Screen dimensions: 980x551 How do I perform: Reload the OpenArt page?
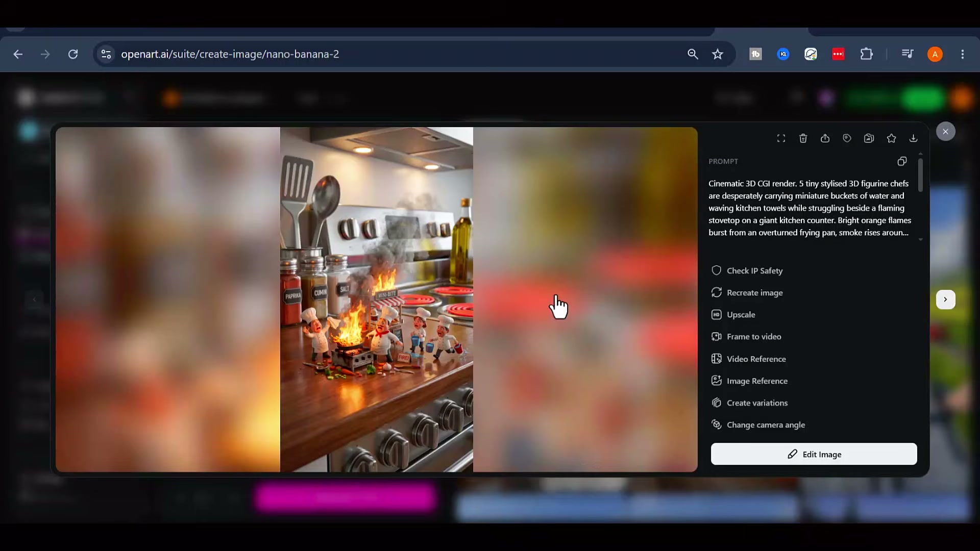point(73,54)
